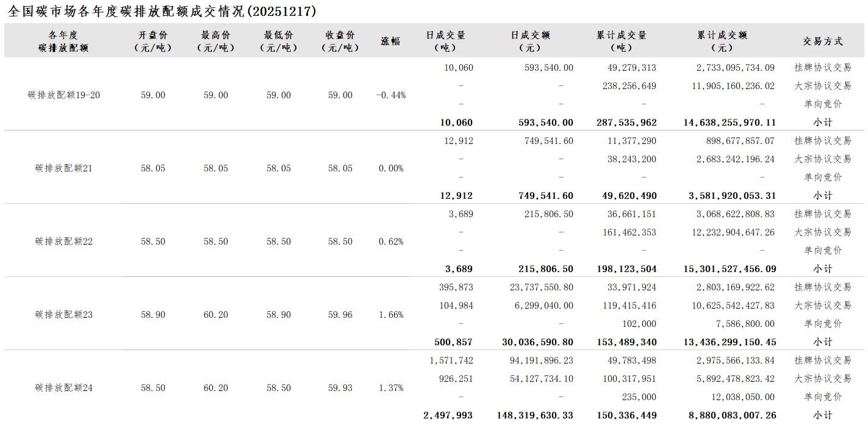The height and width of the screenshot is (427, 868).
Task: Click the 交易方式 column header
Action: [x=822, y=41]
